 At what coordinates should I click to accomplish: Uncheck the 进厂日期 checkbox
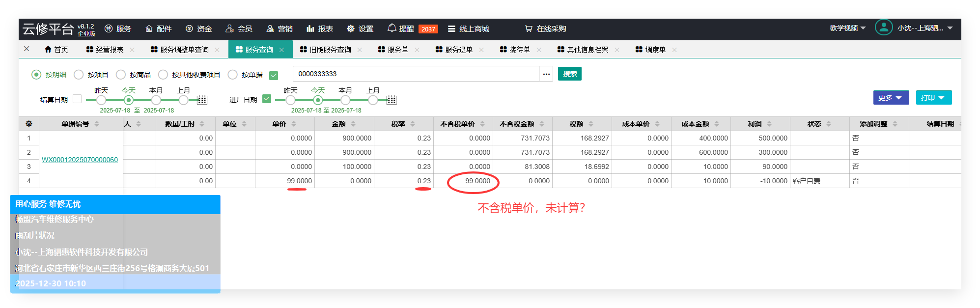267,99
